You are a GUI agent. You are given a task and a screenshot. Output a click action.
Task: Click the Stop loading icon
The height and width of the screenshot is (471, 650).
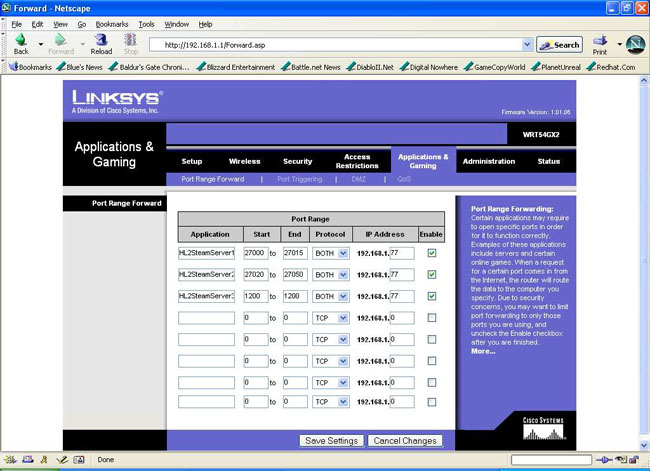[x=130, y=40]
